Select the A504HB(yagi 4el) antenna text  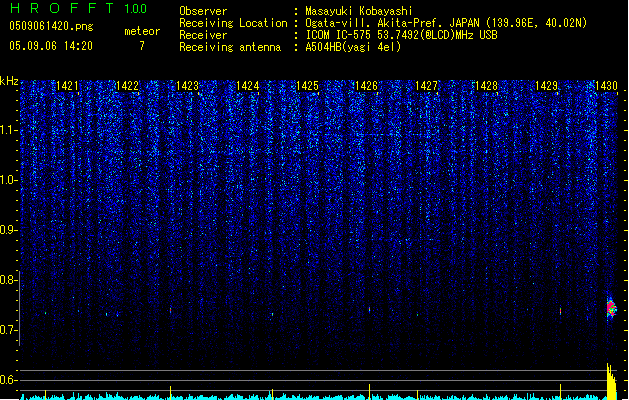[x=353, y=47]
